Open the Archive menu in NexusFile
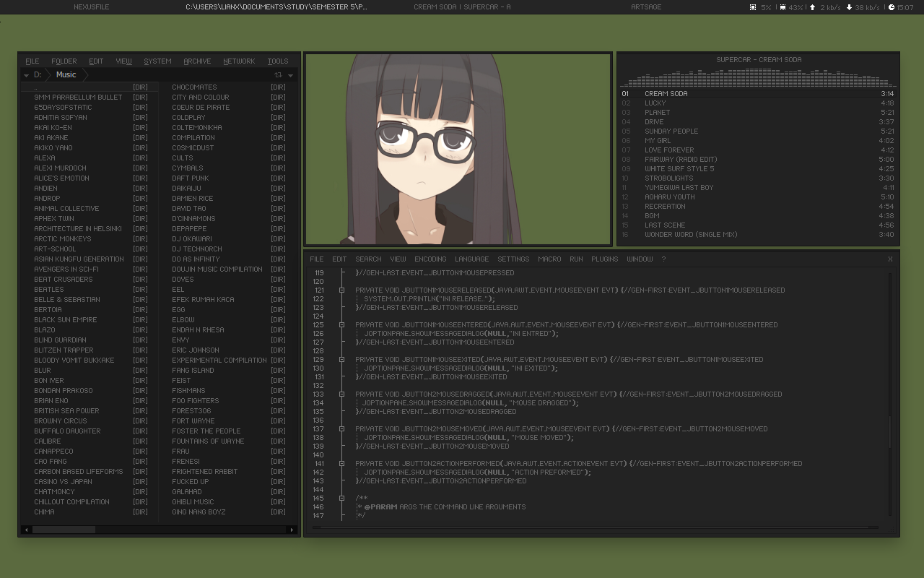The width and height of the screenshot is (924, 578). pyautogui.click(x=197, y=61)
